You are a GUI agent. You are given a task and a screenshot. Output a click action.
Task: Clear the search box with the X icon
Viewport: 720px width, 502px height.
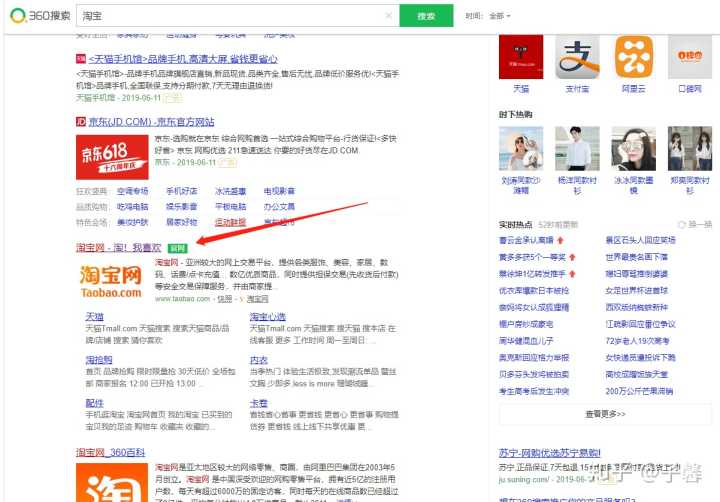click(x=388, y=16)
